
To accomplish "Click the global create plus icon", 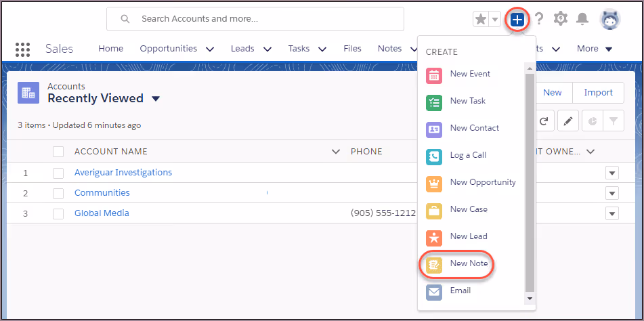I will point(517,19).
